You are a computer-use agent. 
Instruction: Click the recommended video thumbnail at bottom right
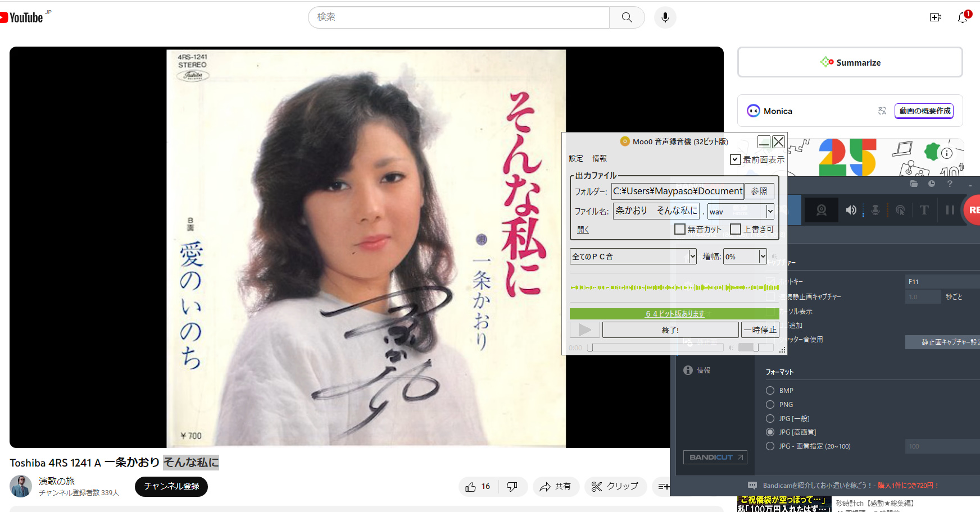pos(783,504)
